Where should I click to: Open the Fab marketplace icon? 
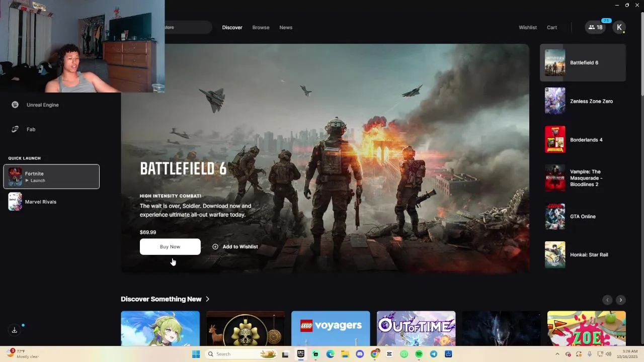click(15, 129)
